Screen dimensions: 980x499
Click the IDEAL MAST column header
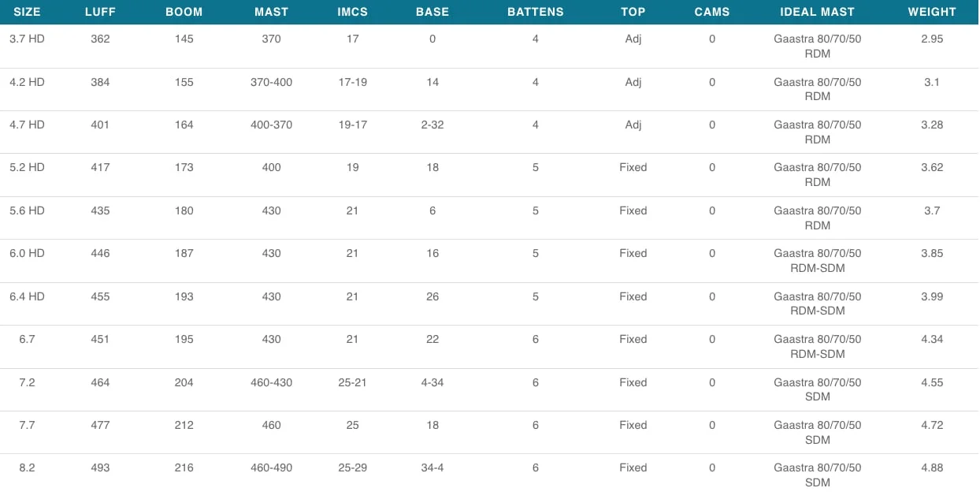[818, 12]
